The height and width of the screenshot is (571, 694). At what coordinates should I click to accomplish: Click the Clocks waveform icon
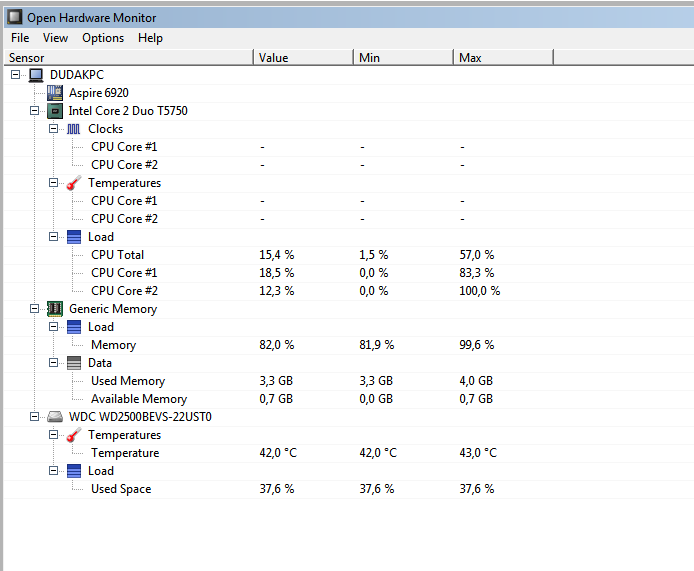coord(74,129)
